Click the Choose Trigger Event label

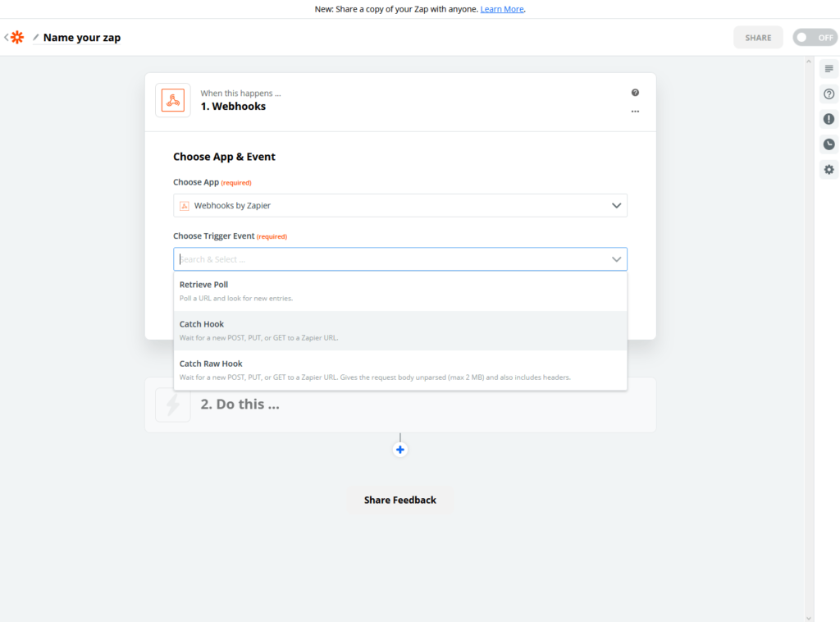pyautogui.click(x=214, y=236)
